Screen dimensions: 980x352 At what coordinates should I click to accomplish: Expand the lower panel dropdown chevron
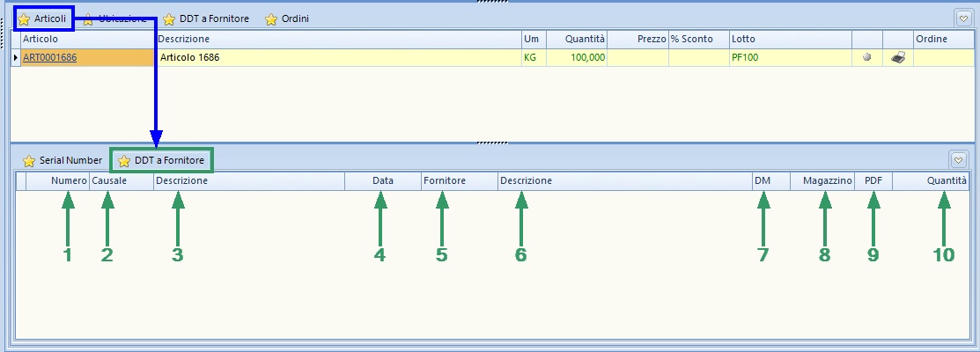(959, 160)
